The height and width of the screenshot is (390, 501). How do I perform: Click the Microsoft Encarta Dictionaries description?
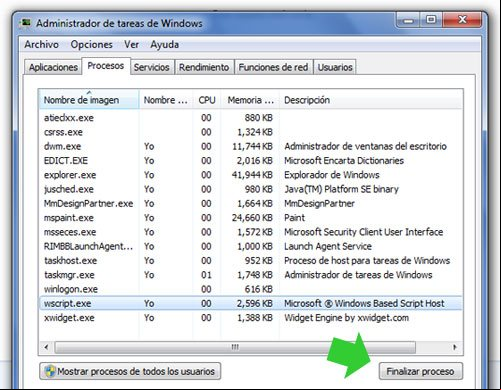(x=344, y=161)
